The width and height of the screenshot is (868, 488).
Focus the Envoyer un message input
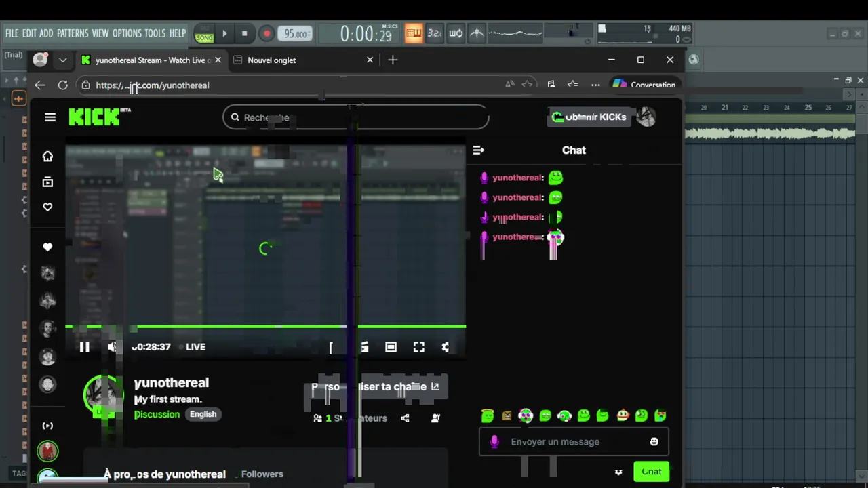(574, 442)
